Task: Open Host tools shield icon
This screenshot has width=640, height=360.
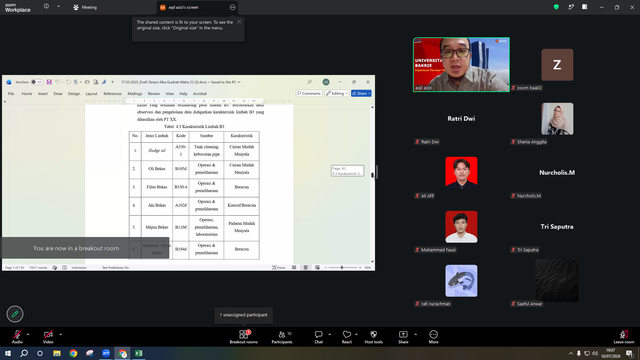Action: pyautogui.click(x=373, y=334)
